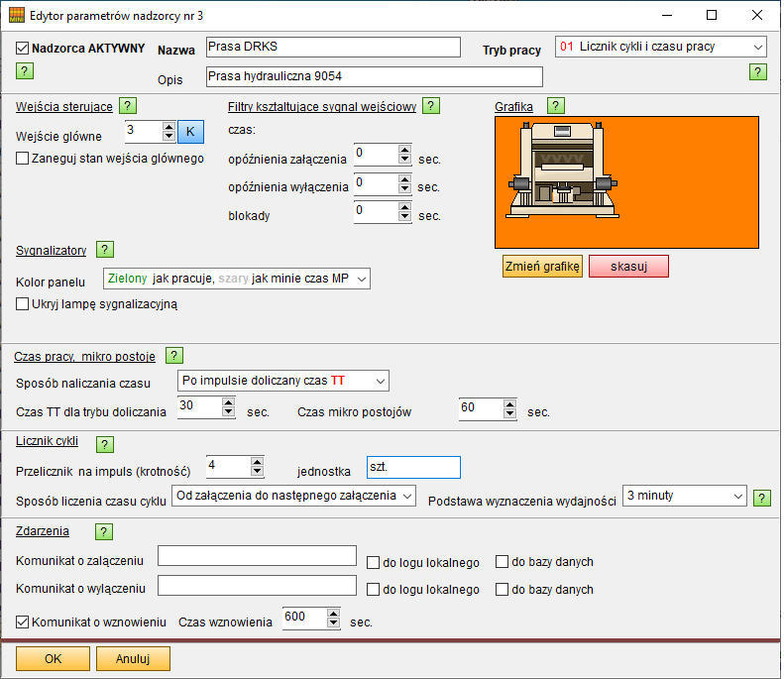784x679 pixels.
Task: Check do bazy danych for Komunikat o wyłączeniu
Action: coord(502,590)
